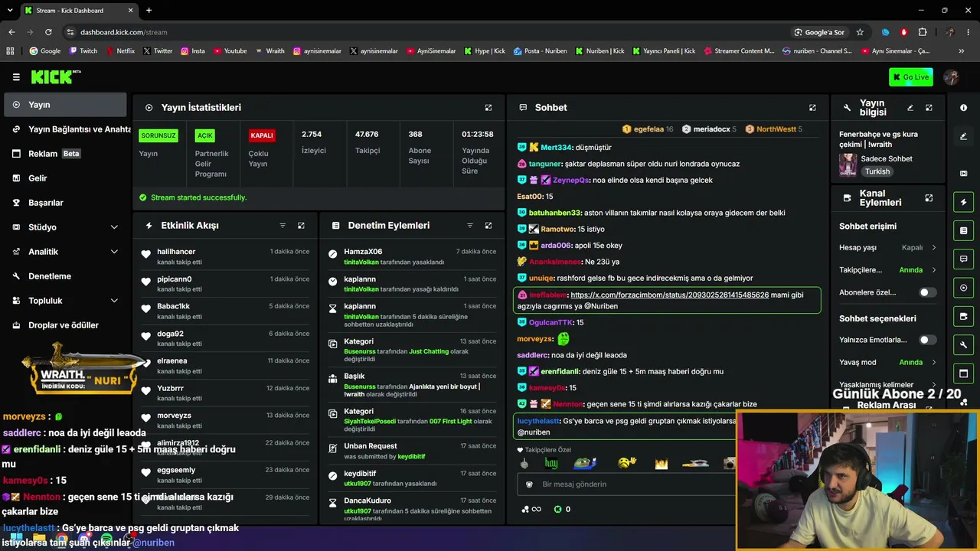Expand the Yayın bilgisi panel

click(929, 108)
